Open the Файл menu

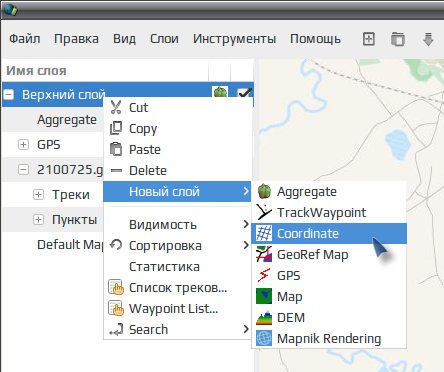click(25, 39)
